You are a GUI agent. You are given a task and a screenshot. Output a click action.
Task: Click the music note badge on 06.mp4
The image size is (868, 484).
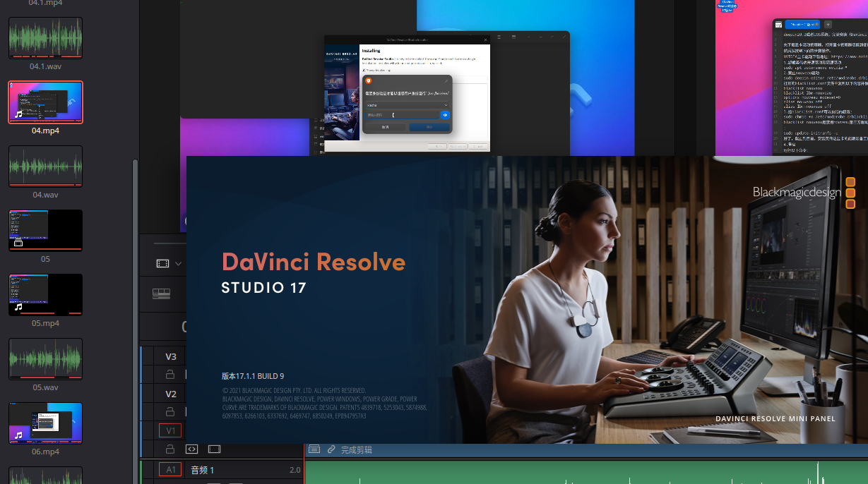coord(19,435)
